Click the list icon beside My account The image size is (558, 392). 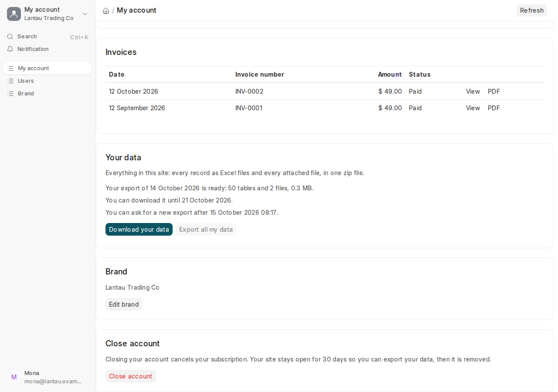[11, 68]
